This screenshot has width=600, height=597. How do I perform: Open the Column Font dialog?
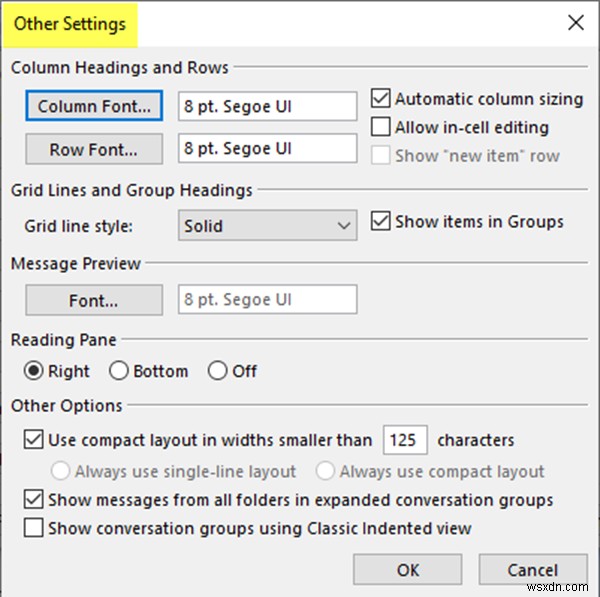coord(94,106)
